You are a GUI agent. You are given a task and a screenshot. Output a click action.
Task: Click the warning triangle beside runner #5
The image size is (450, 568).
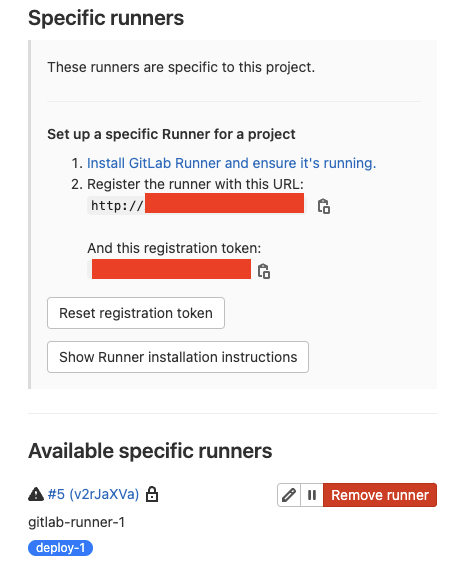(36, 494)
